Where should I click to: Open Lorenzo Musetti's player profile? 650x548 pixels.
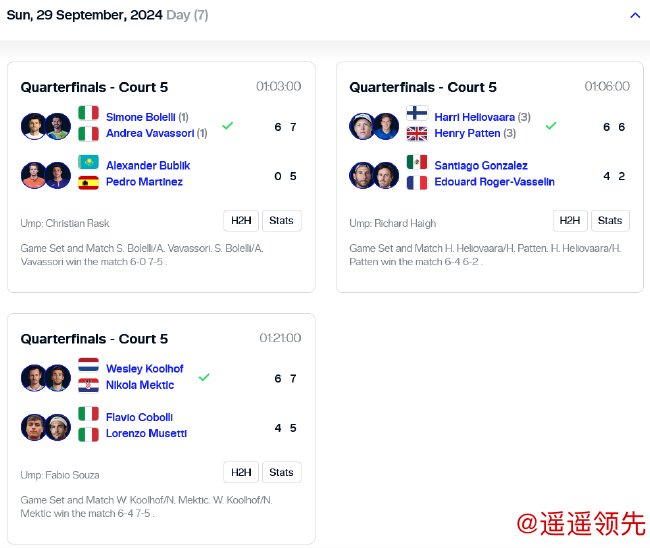click(x=146, y=434)
